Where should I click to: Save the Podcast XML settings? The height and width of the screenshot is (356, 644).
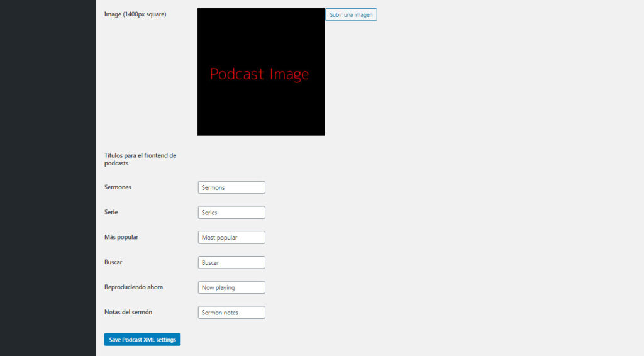[x=142, y=340]
